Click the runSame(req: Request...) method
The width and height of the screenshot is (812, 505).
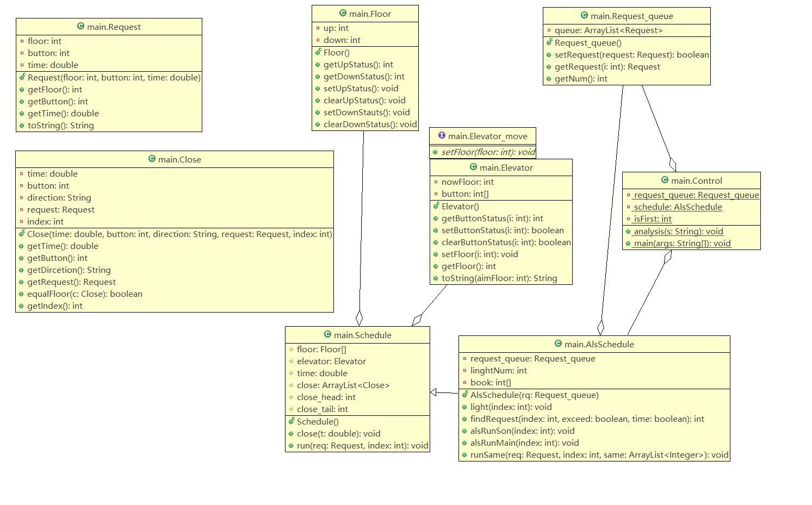(599, 455)
